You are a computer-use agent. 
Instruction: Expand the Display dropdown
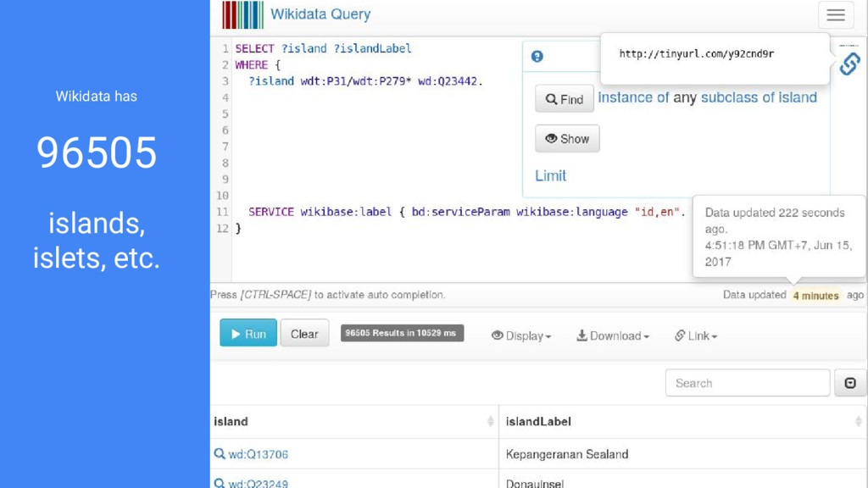(x=521, y=335)
